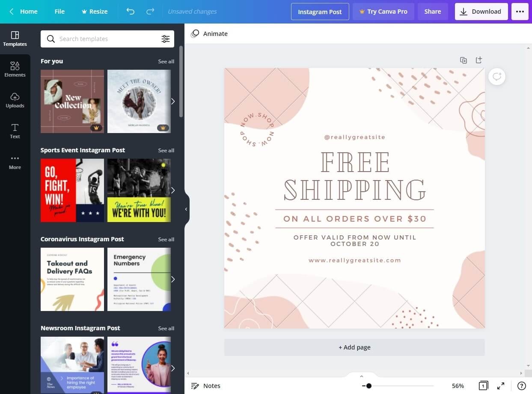Click the undo arrow icon
The image size is (532, 394).
(131, 12)
